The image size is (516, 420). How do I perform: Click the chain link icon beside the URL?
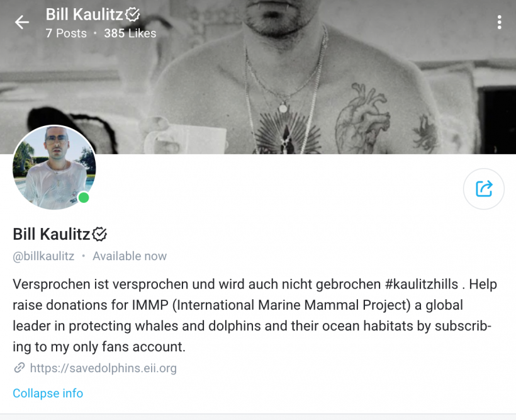(x=20, y=368)
